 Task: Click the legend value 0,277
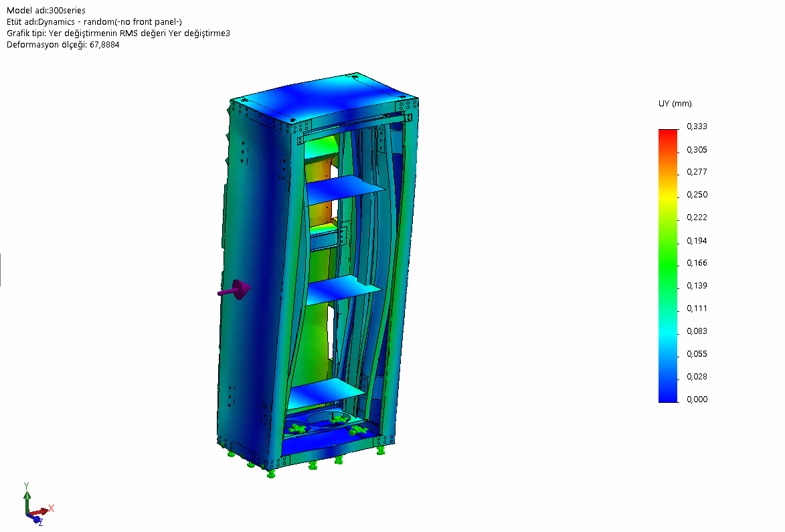point(697,172)
